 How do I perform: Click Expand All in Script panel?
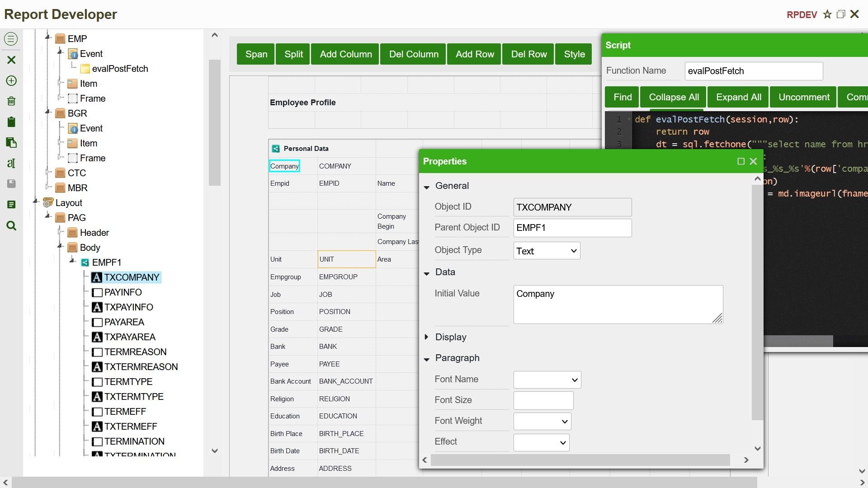(x=739, y=97)
